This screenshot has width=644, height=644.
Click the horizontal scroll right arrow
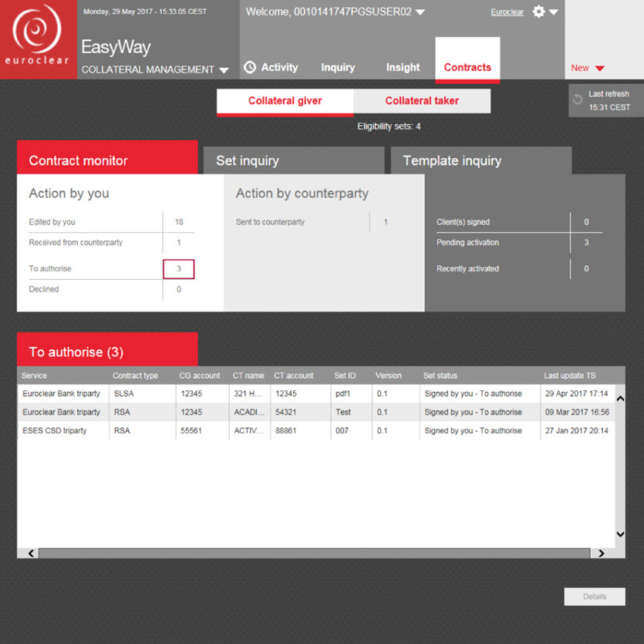(602, 553)
